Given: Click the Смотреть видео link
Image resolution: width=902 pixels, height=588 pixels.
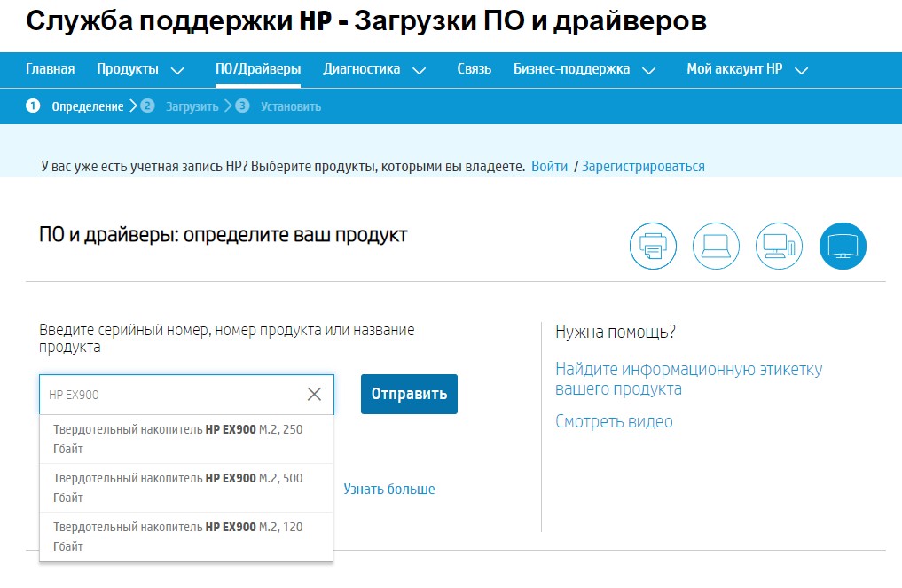Looking at the screenshot, I should pos(614,422).
